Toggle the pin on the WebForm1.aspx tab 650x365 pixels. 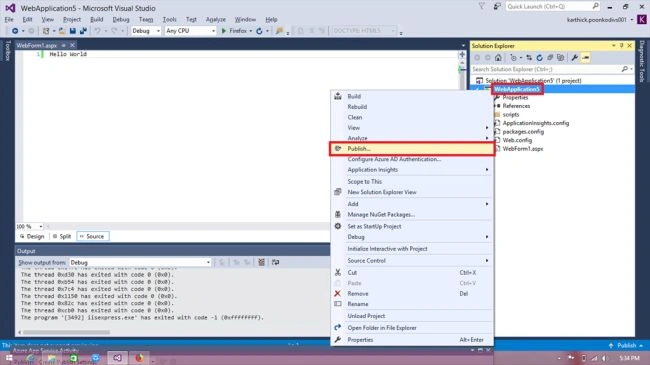(63, 45)
